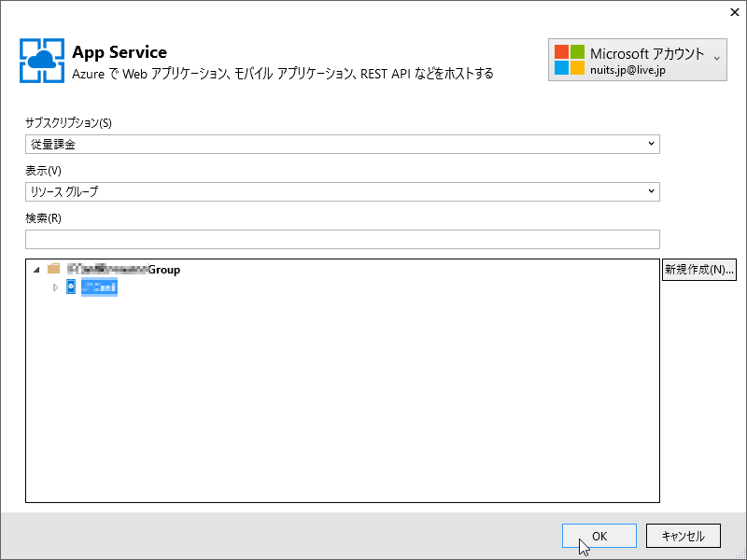Click the App Service cloud icon
Viewport: 747px width, 560px height.
[x=42, y=61]
